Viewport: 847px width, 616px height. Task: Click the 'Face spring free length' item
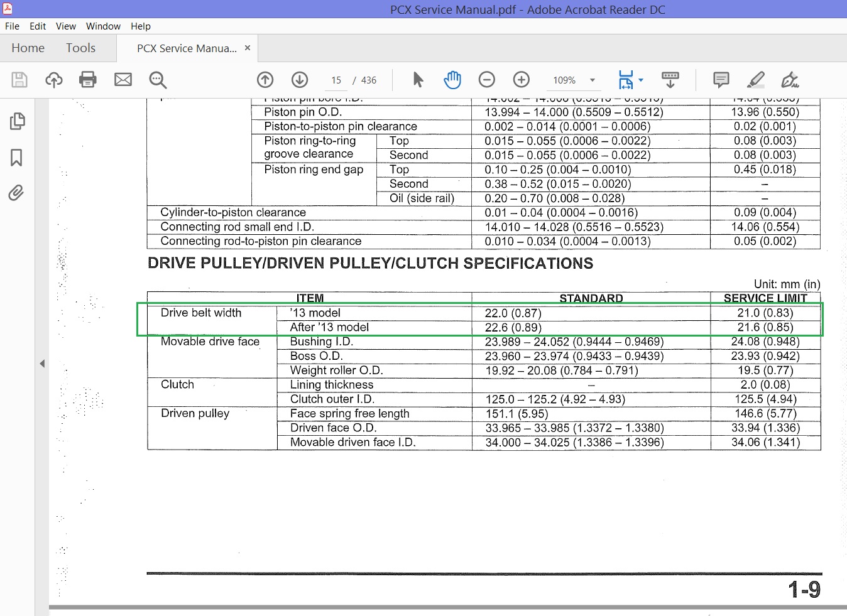pyautogui.click(x=350, y=414)
